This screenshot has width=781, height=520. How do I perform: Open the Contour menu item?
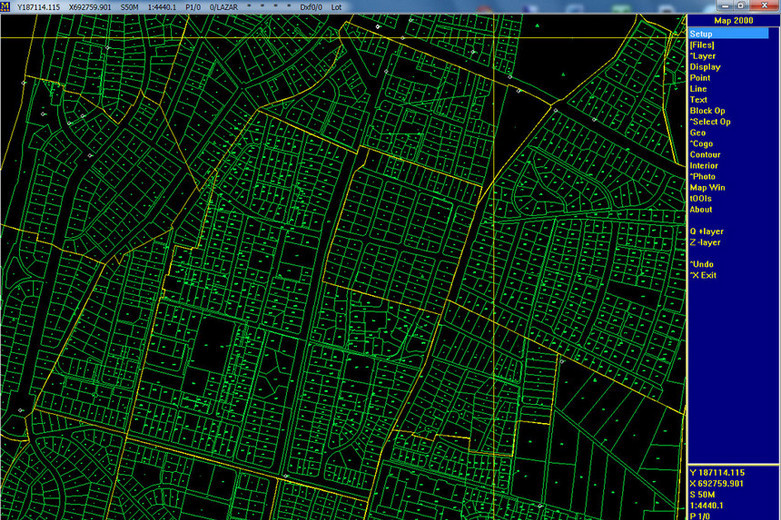pyautogui.click(x=705, y=154)
